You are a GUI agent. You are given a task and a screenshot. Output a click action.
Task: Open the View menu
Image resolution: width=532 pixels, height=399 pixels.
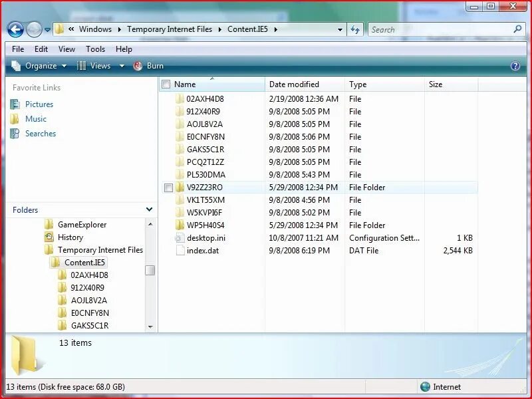click(x=66, y=49)
